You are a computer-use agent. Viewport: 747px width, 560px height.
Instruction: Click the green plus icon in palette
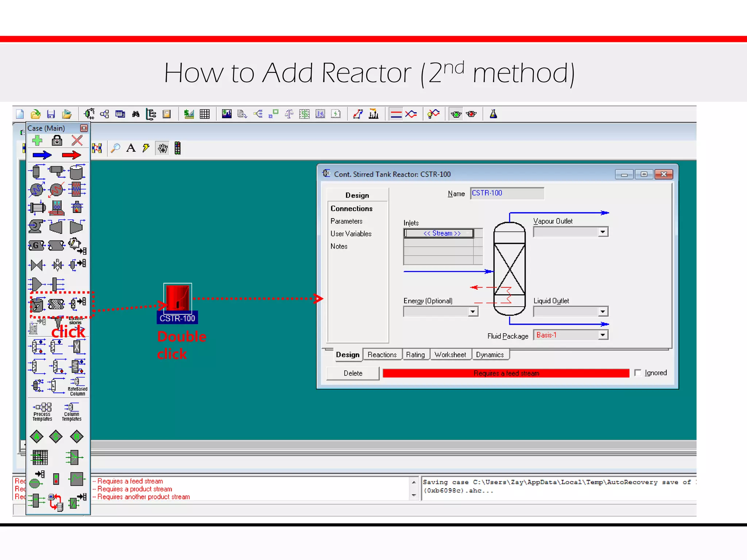tap(37, 140)
